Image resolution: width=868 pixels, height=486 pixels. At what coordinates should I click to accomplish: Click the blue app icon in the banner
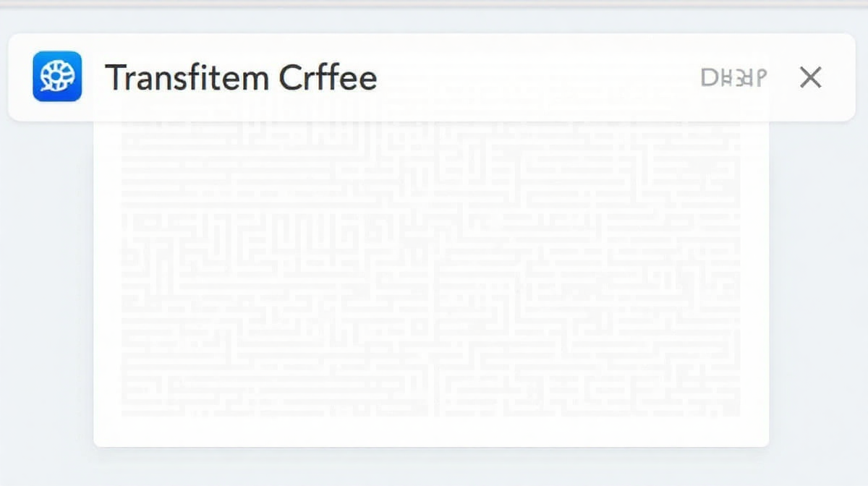coord(57,77)
